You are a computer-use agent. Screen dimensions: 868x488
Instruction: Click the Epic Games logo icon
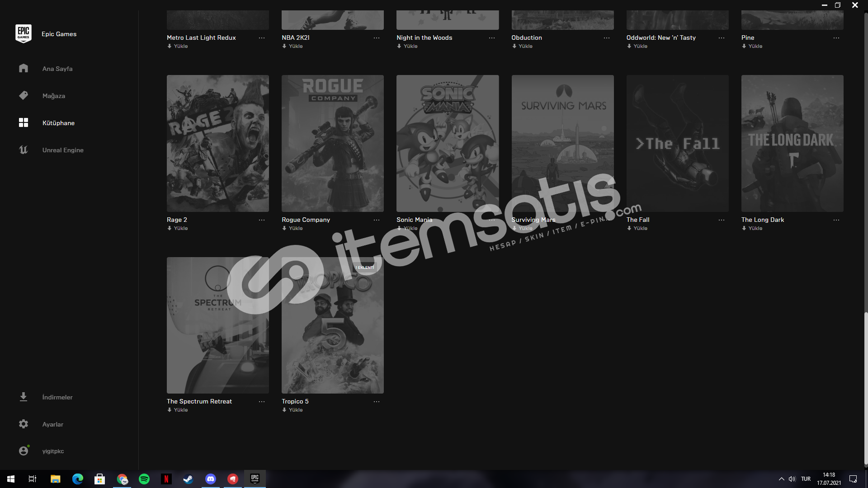tap(24, 34)
